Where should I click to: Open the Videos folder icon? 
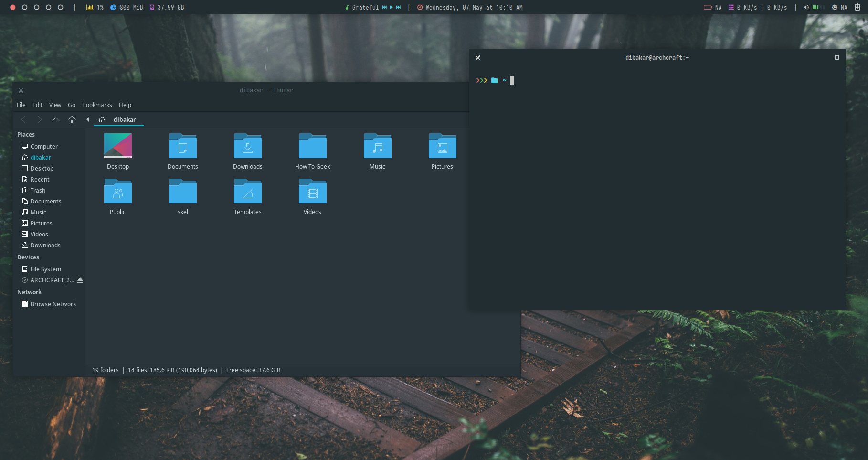point(312,193)
